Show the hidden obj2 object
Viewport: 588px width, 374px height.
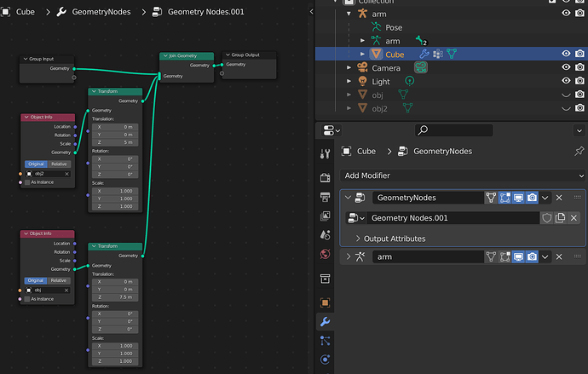click(x=566, y=109)
